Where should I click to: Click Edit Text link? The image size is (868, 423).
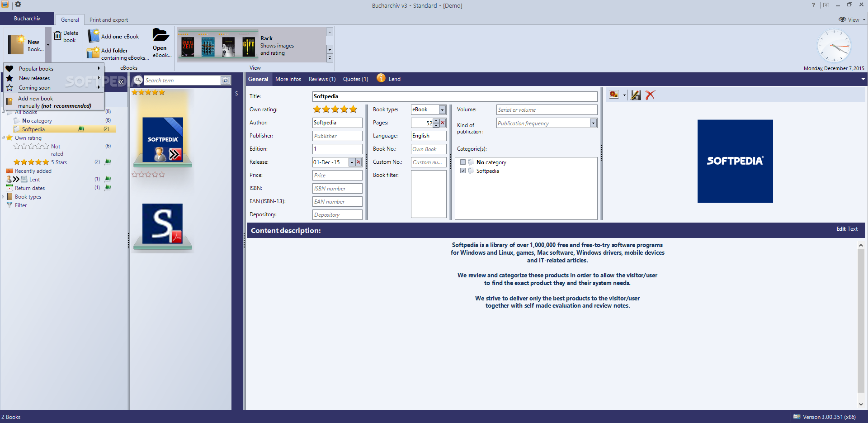pos(847,229)
